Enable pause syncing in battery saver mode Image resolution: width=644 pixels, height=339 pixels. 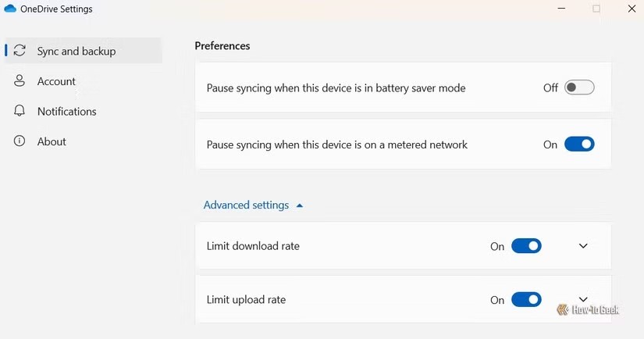579,87
